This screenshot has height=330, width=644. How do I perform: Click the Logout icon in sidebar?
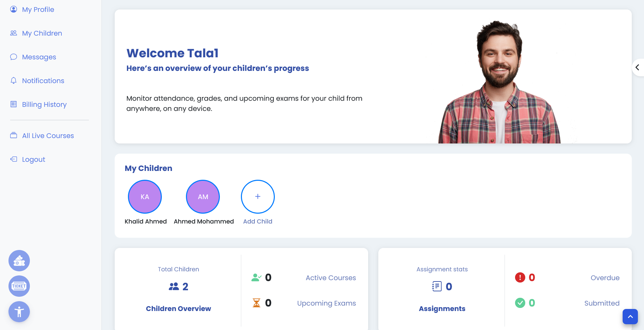click(x=14, y=159)
